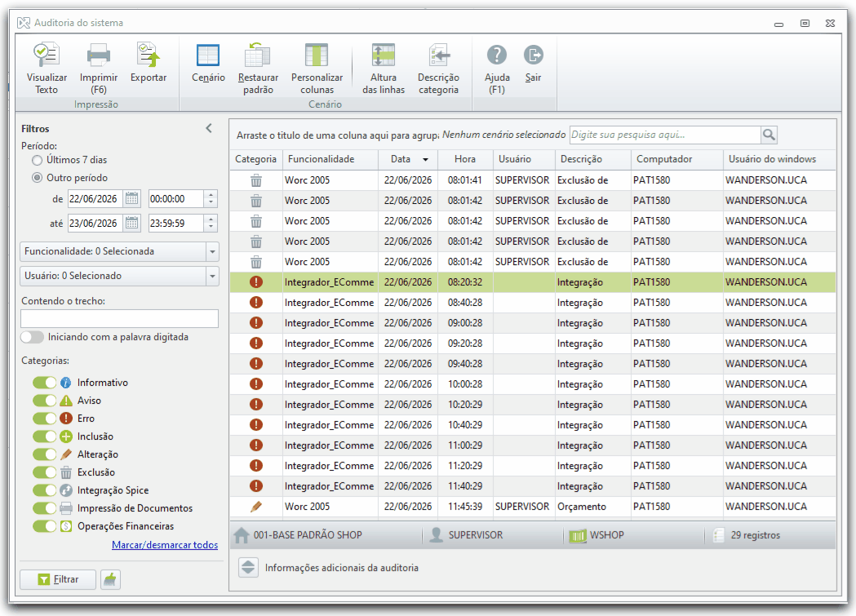Screen dimensions: 856x616
Task: Select Outro período radio button
Action: (37, 178)
